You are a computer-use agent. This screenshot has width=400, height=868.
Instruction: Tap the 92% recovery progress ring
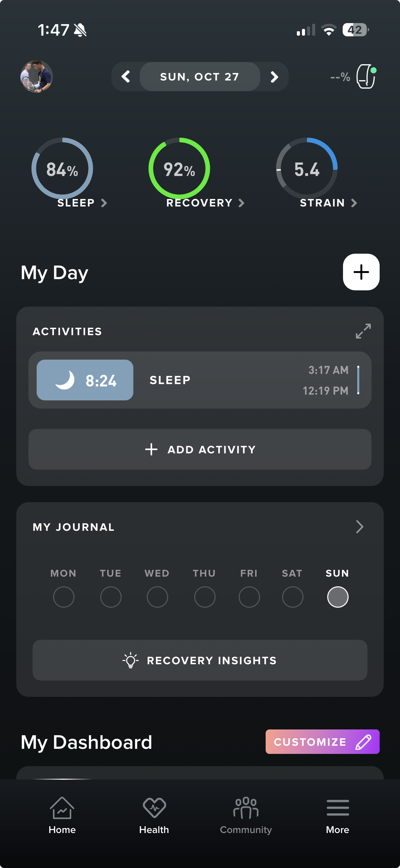tap(179, 168)
